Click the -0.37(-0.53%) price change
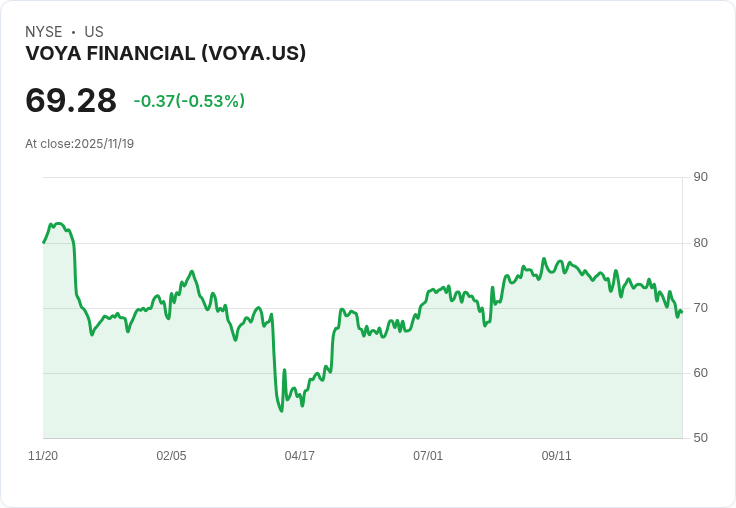The image size is (736, 508). [189, 101]
